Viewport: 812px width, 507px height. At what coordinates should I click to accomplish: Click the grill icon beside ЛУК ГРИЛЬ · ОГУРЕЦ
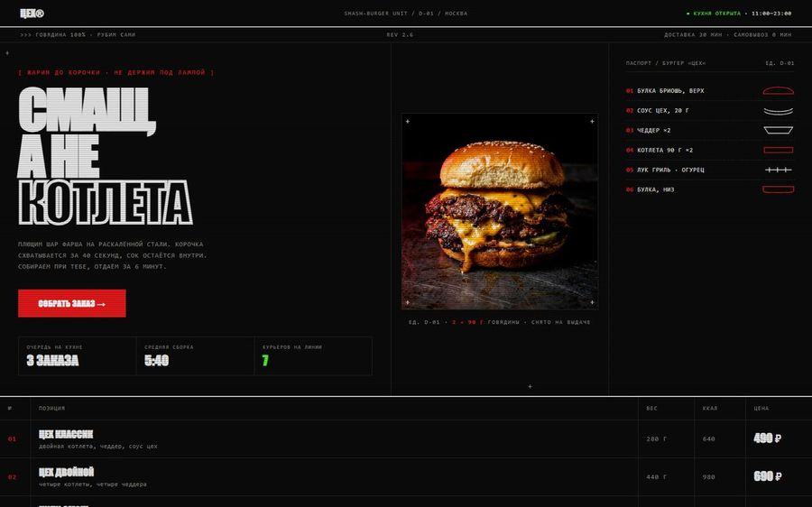click(x=778, y=170)
